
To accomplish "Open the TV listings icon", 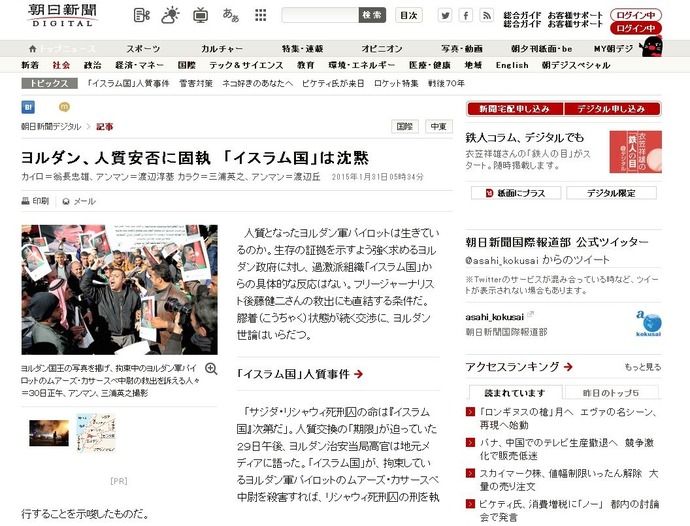I will point(201,15).
